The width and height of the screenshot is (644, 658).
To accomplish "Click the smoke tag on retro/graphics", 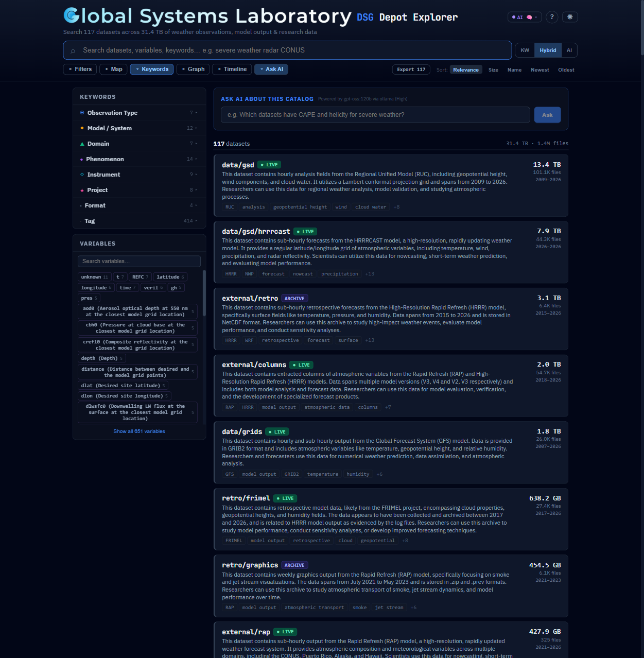I will 359,608.
